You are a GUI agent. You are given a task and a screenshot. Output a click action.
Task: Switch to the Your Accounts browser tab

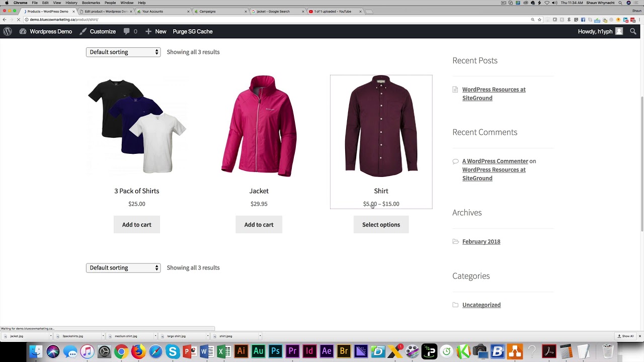[x=164, y=11]
